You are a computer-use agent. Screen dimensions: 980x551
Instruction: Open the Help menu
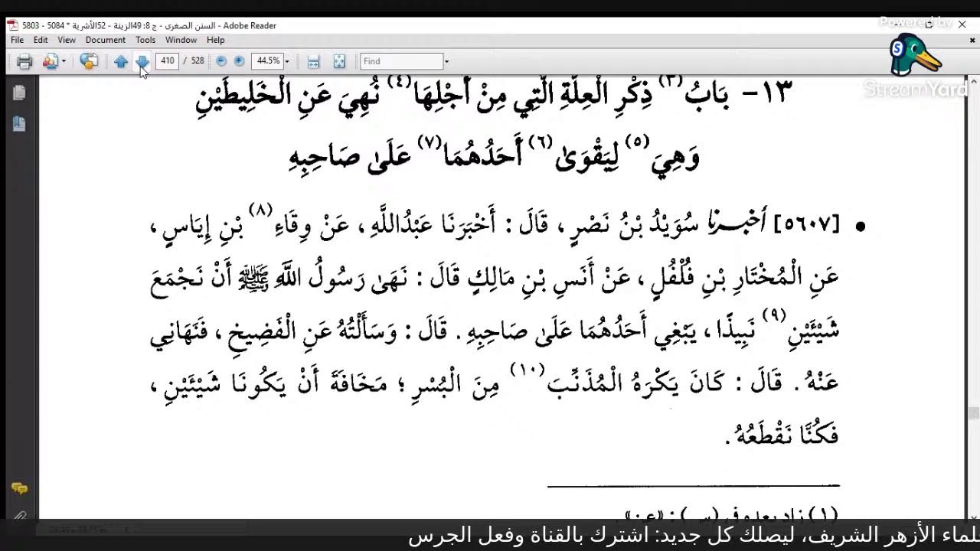pos(215,40)
